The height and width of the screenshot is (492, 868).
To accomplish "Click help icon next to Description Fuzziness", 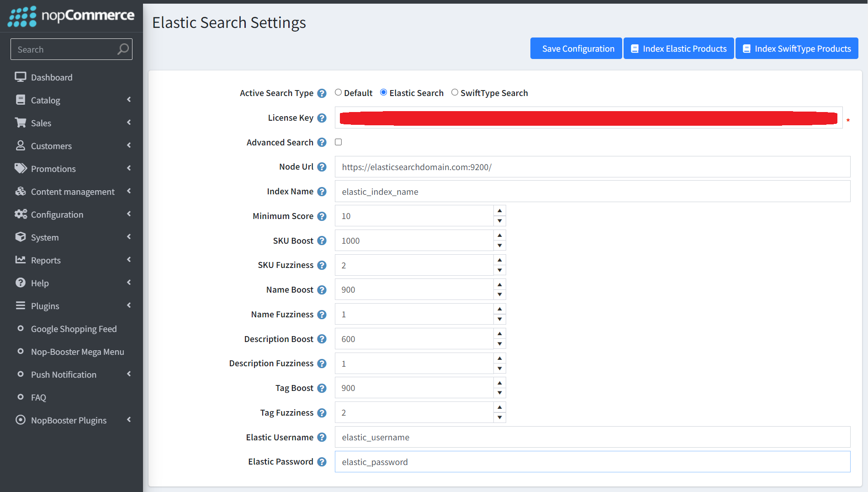I will (322, 364).
